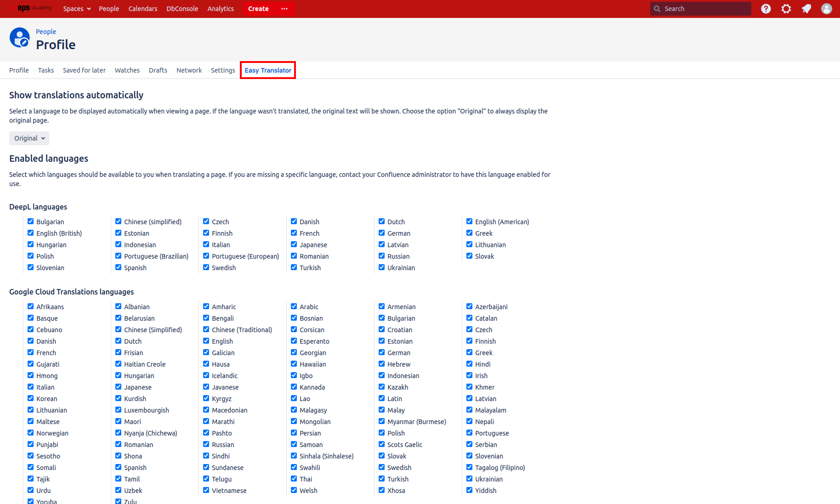The width and height of the screenshot is (840, 504).
Task: Switch to the Watches tab
Action: [x=127, y=70]
